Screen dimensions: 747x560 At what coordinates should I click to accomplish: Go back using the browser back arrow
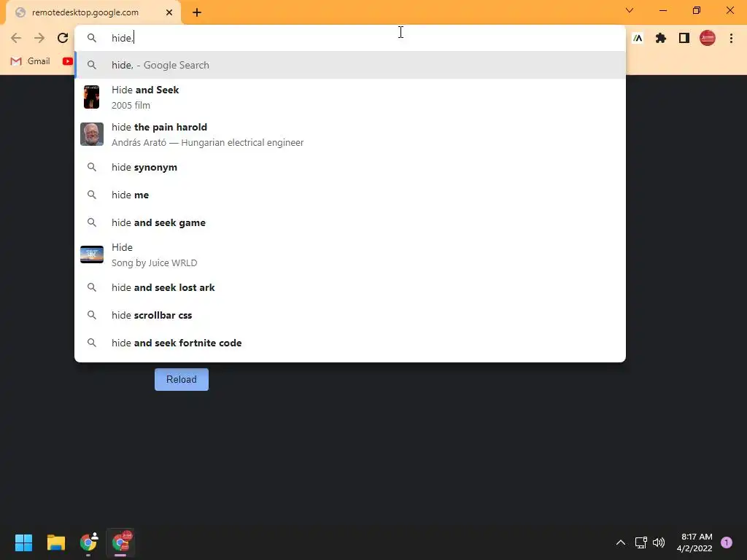(16, 38)
